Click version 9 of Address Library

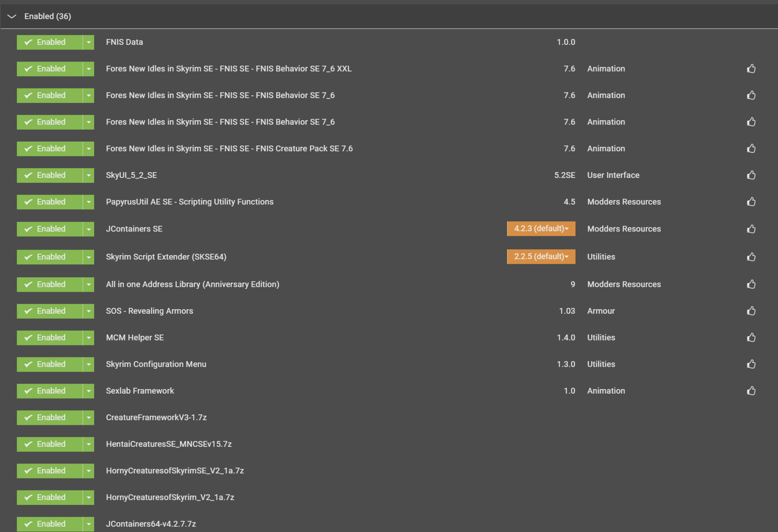pos(573,284)
